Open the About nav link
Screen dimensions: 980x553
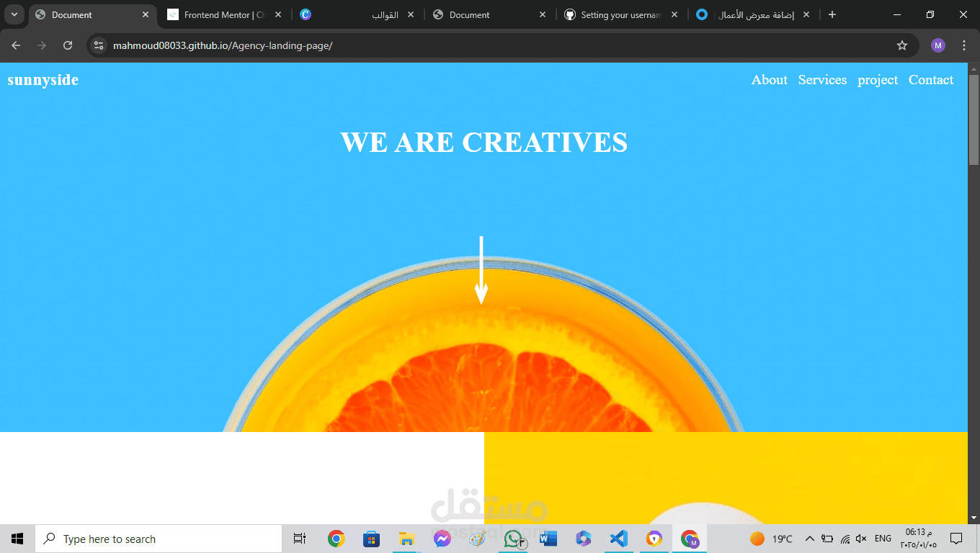[770, 80]
